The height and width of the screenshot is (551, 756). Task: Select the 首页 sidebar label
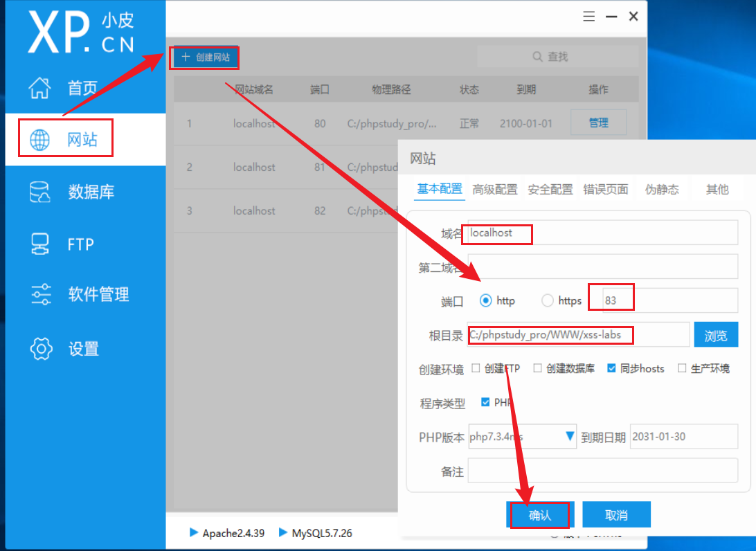[82, 88]
